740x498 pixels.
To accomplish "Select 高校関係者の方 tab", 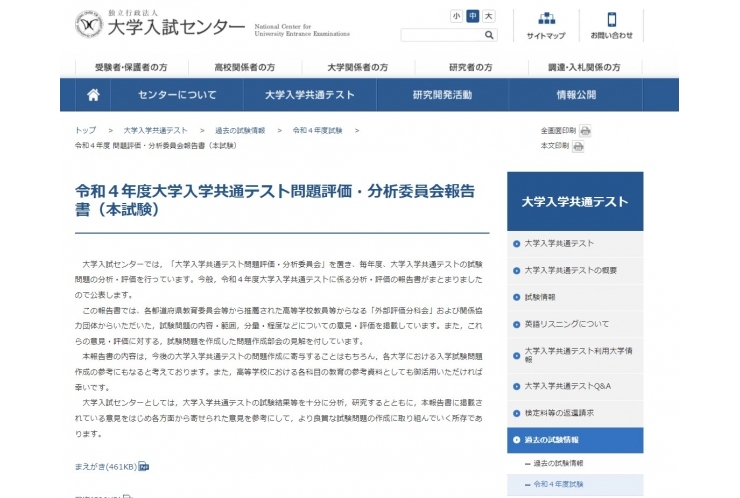I will (x=244, y=68).
